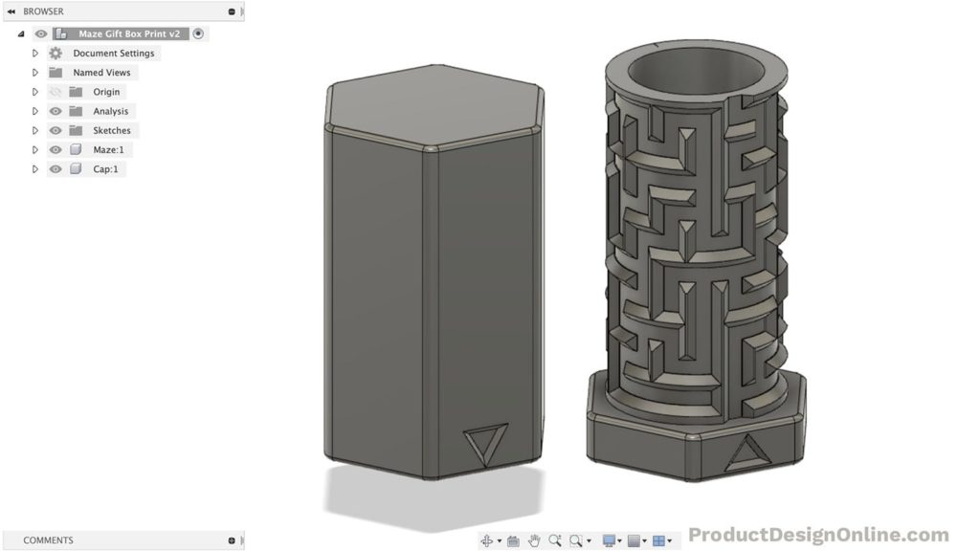Image resolution: width=980 pixels, height=551 pixels.
Task: Click the Comments panel options round button
Action: [x=232, y=540]
